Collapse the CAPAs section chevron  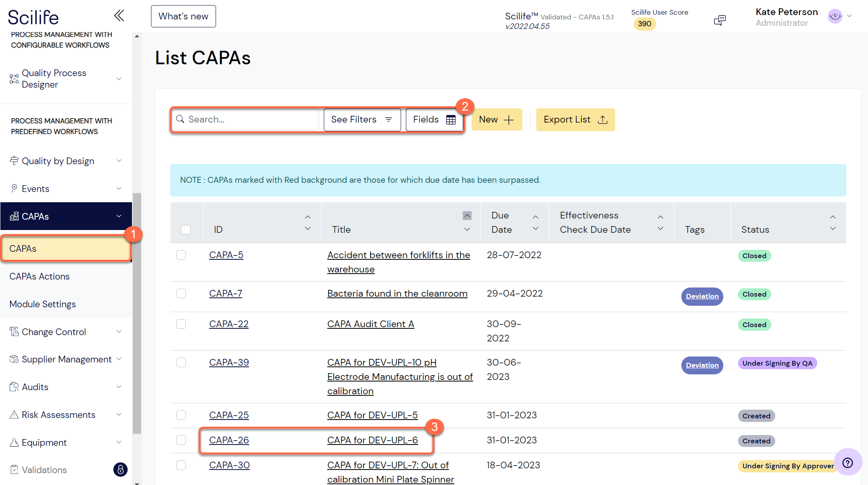tap(119, 216)
